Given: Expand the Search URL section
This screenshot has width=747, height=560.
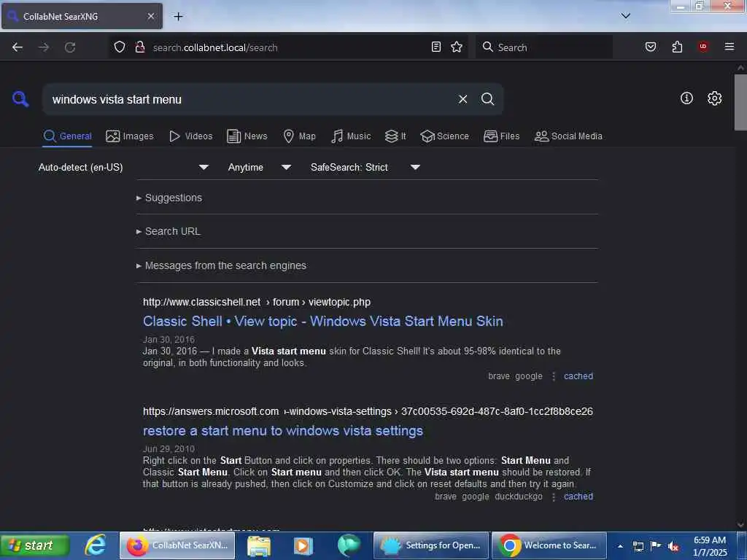Looking at the screenshot, I should click(x=169, y=231).
